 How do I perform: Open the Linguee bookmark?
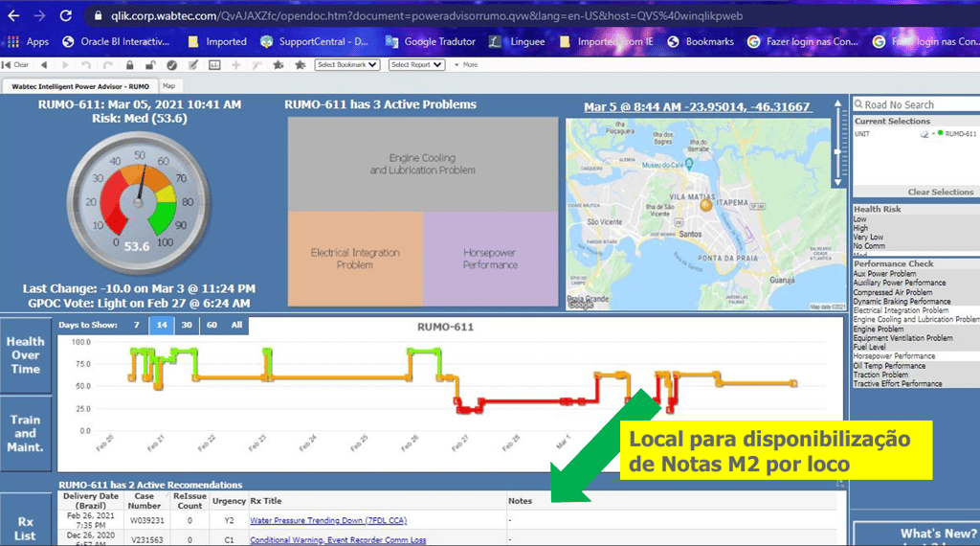click(517, 41)
